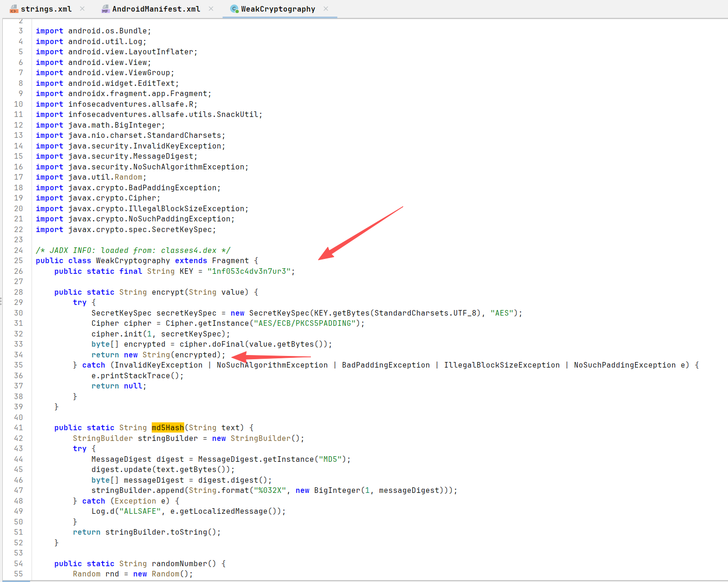This screenshot has width=728, height=582.
Task: Click line number 41 in gutter
Action: point(19,427)
